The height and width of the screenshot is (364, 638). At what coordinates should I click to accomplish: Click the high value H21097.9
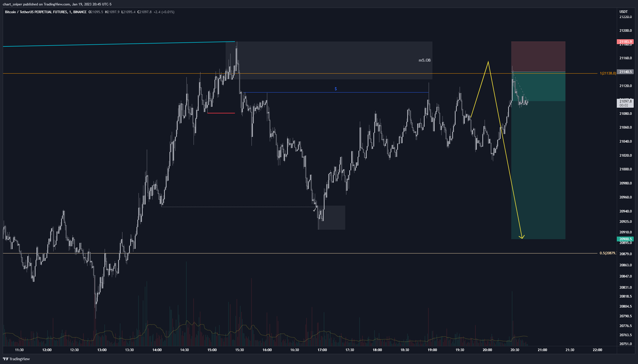[112, 11]
